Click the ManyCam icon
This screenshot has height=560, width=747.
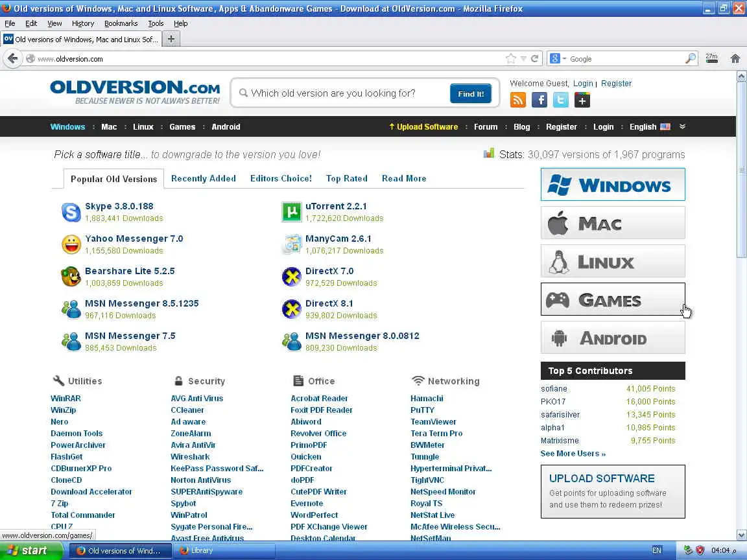(x=292, y=244)
